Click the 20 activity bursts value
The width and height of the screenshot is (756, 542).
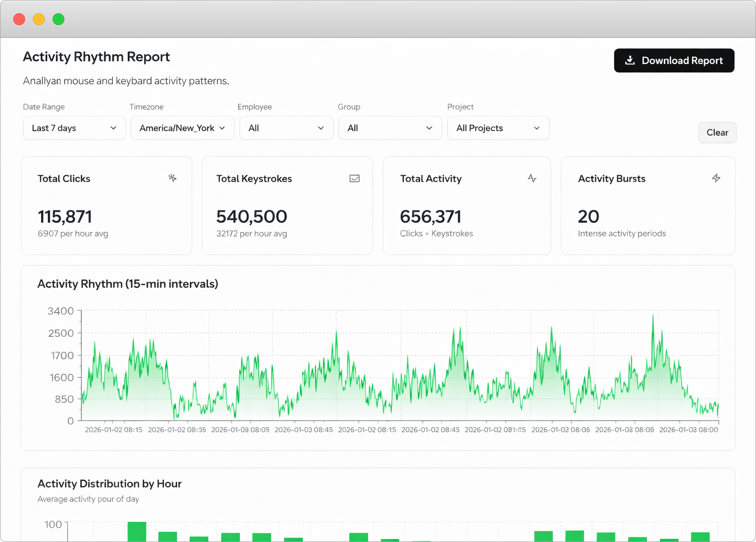point(588,216)
